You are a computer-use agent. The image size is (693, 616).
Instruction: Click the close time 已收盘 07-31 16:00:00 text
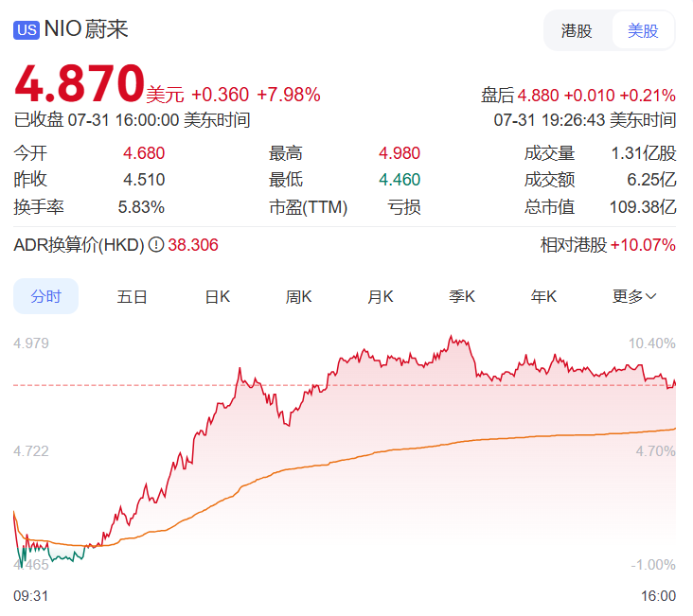[132, 120]
